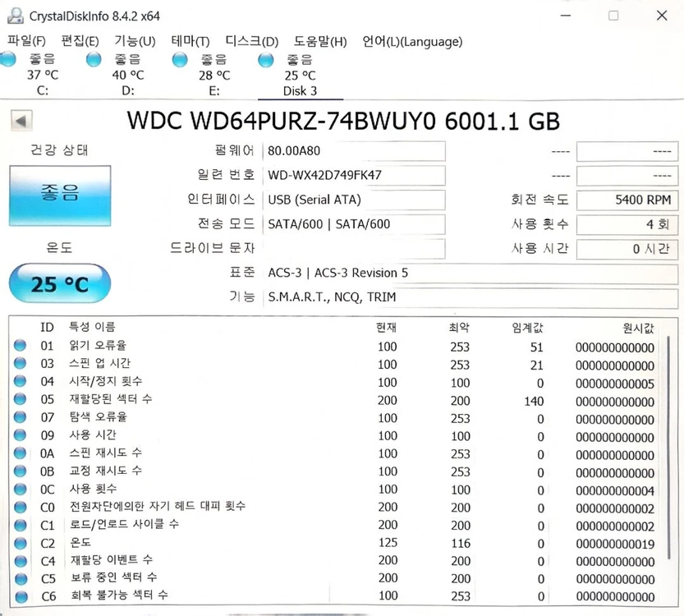The width and height of the screenshot is (684, 616).
Task: Select the 온도 row in SMART list
Action: [335, 543]
